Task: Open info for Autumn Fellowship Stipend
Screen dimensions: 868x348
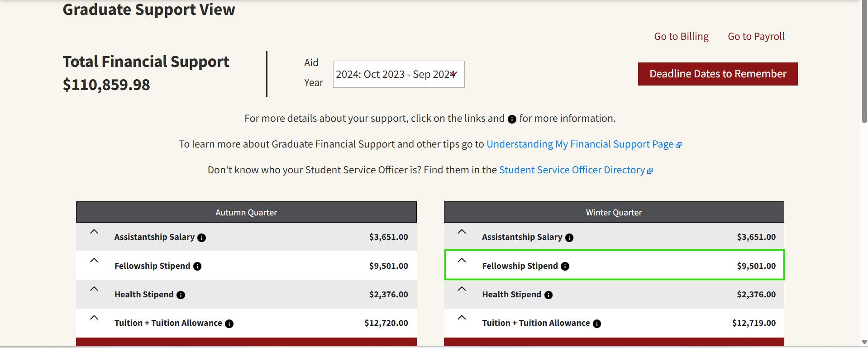Action: 197,267
